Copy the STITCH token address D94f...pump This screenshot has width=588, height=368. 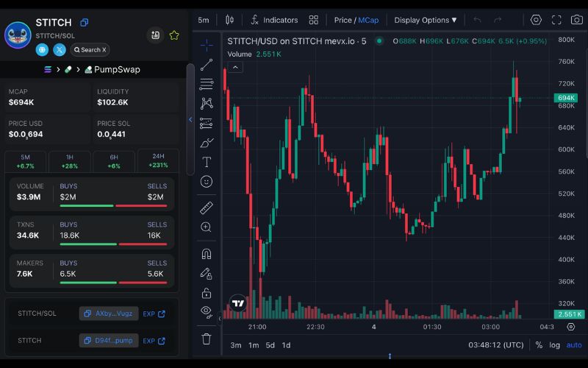(109, 341)
